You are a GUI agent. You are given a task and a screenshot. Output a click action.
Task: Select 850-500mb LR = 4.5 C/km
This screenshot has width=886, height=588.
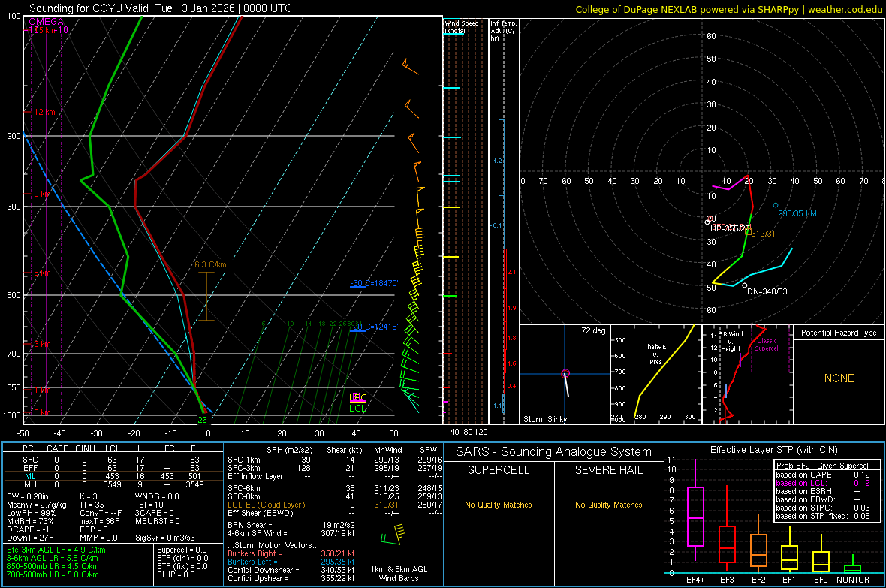53,566
